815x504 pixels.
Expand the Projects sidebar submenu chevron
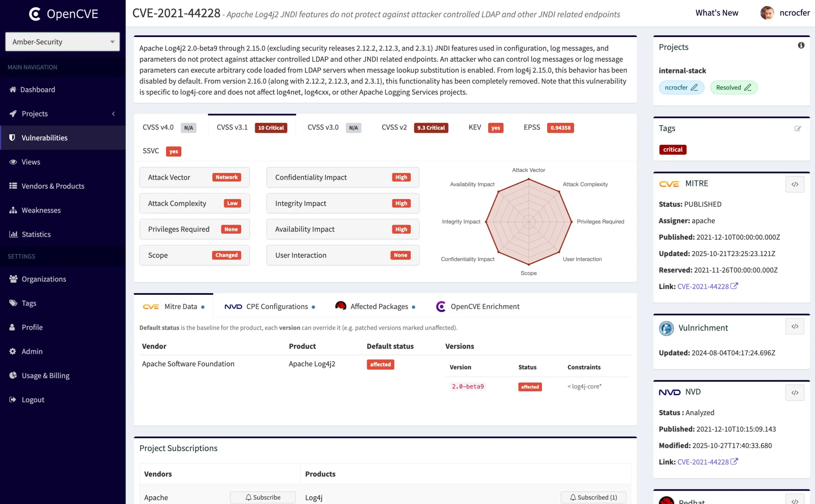(x=113, y=114)
